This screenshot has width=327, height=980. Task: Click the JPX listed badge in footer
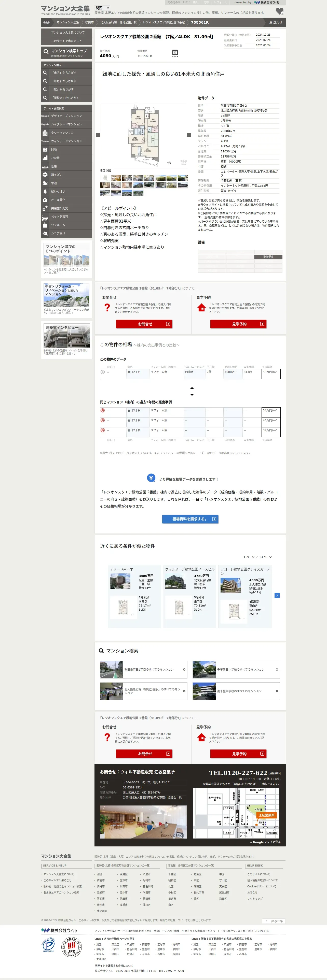[x=72, y=947]
